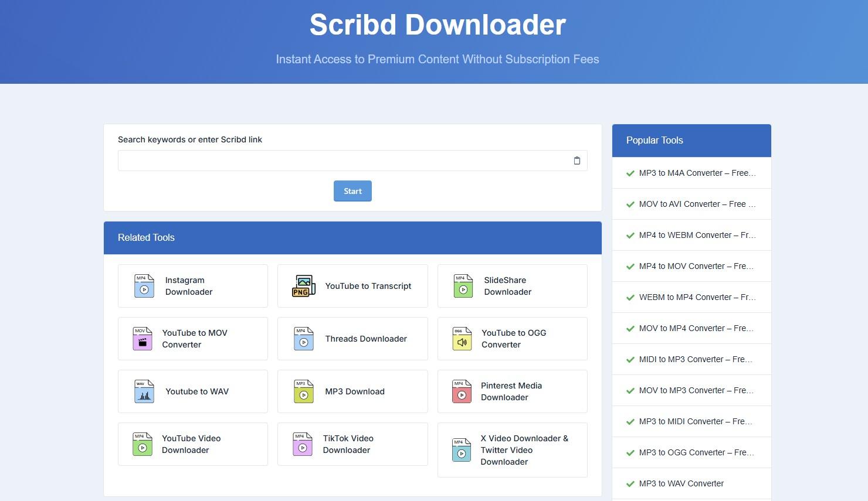Open YouTube to Transcript link

(352, 286)
